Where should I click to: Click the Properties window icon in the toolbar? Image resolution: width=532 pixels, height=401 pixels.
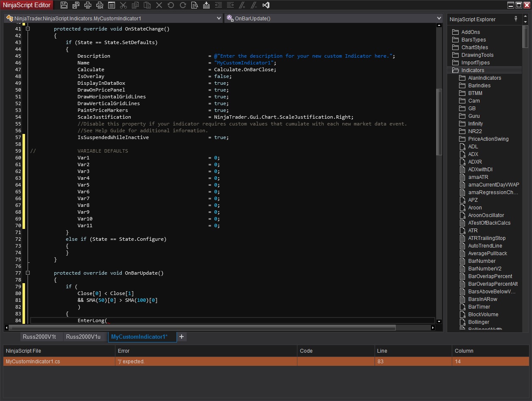click(111, 6)
